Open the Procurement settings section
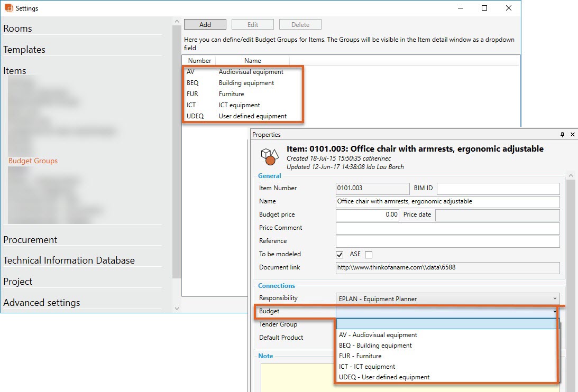The width and height of the screenshot is (578, 392). pos(30,239)
